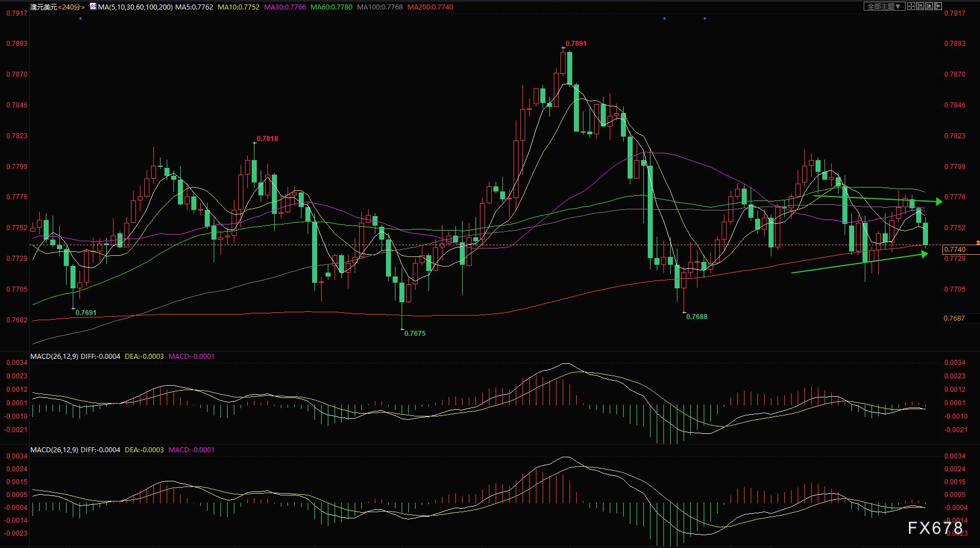Click the 0.7818 peak price marker
The width and height of the screenshot is (980, 548).
[x=267, y=138]
